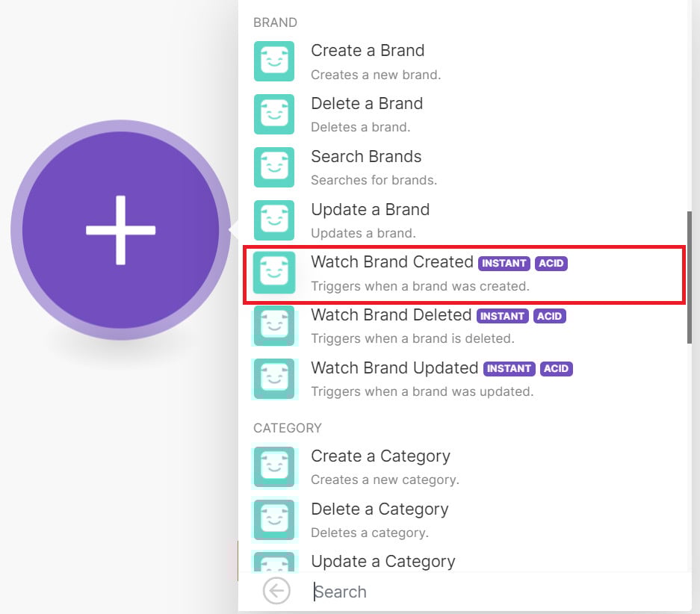
Task: Select the Search Brands module icon
Action: point(274,167)
